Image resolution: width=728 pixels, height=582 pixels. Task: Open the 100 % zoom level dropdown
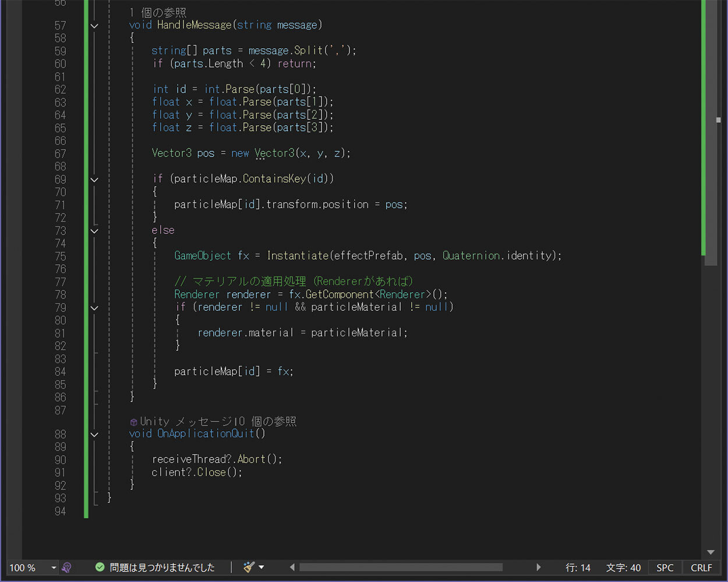point(54,567)
